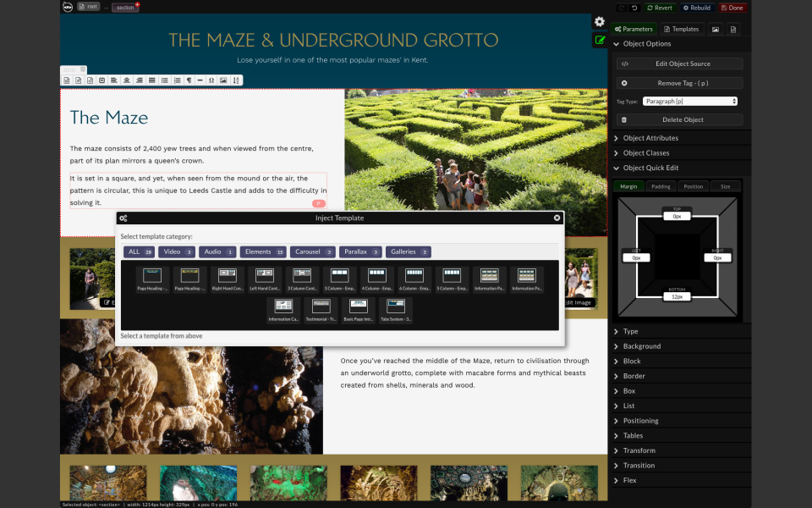Click the justify text icon in editor toolbar
Image resolution: width=812 pixels, height=508 pixels.
(x=151, y=80)
